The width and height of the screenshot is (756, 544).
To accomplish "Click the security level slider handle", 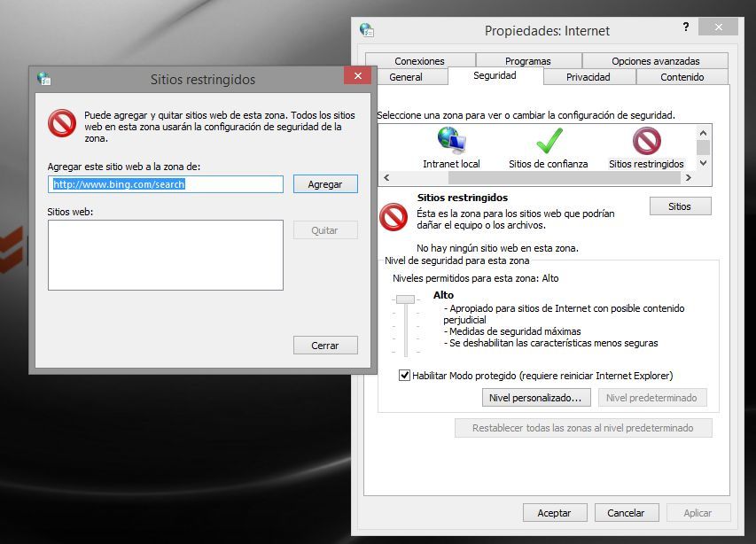I will (x=406, y=299).
